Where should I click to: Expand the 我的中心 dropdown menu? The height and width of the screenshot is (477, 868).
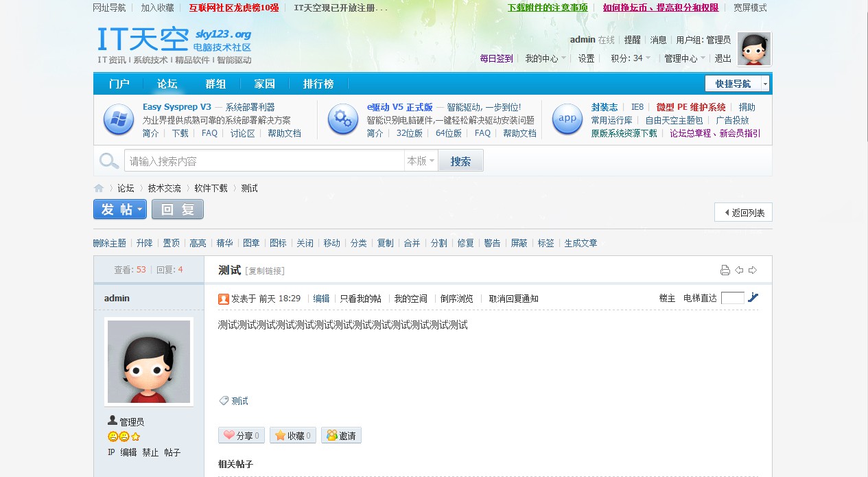[x=546, y=58]
